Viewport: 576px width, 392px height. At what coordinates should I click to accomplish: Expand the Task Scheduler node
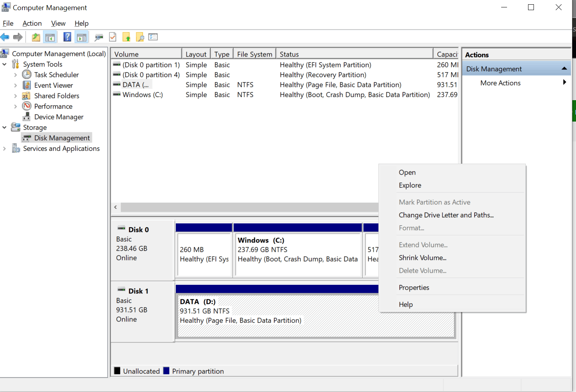(x=15, y=75)
